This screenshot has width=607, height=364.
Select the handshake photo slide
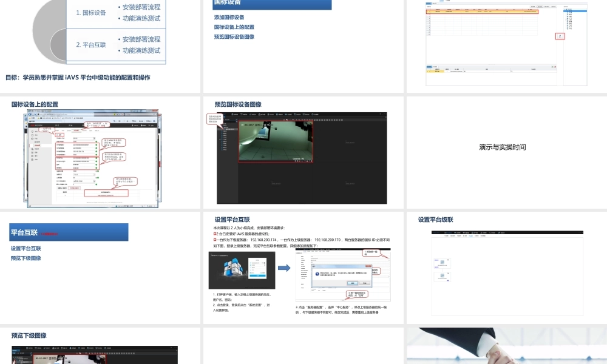tap(506, 346)
